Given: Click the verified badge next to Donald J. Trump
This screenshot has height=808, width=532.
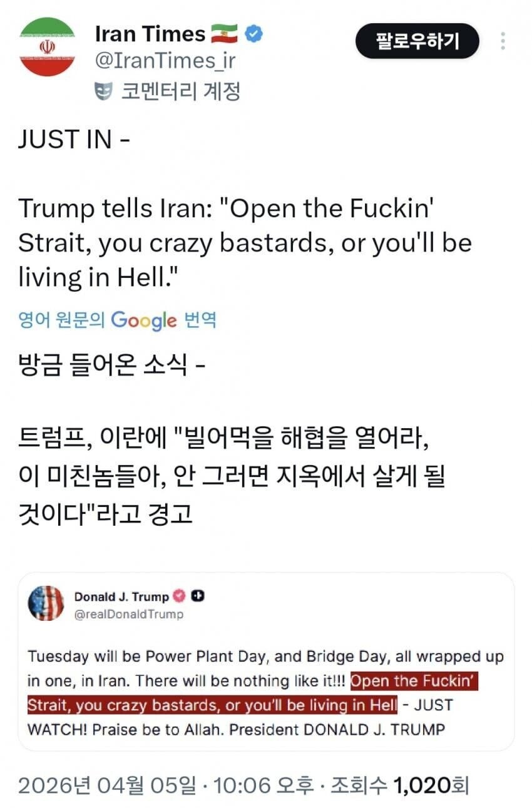Looking at the screenshot, I should tap(180, 596).
